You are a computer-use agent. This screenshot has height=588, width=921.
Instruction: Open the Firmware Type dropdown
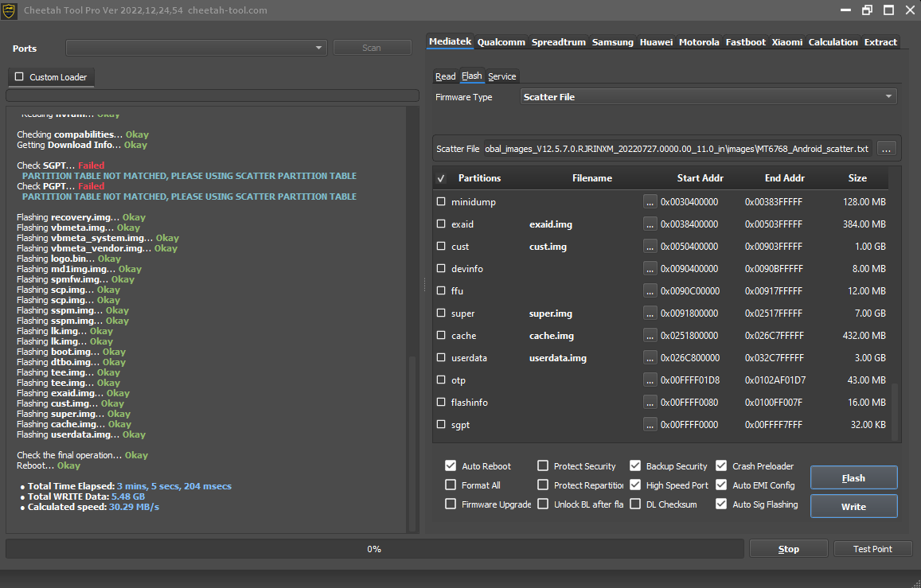coord(708,97)
